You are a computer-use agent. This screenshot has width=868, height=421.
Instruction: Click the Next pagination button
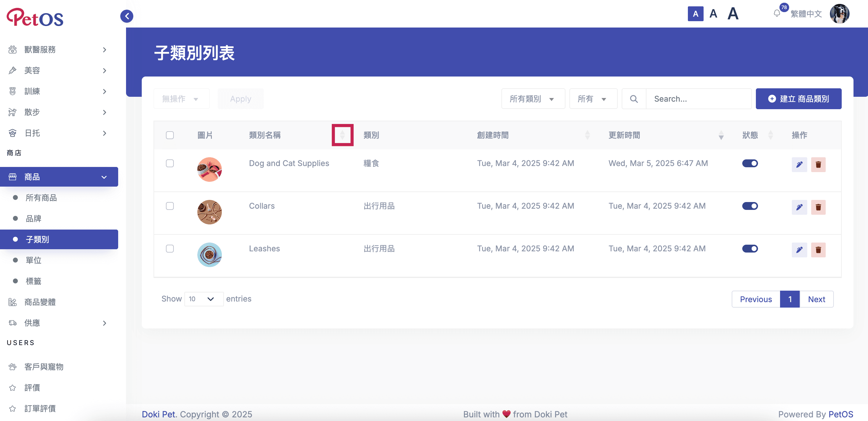816,299
